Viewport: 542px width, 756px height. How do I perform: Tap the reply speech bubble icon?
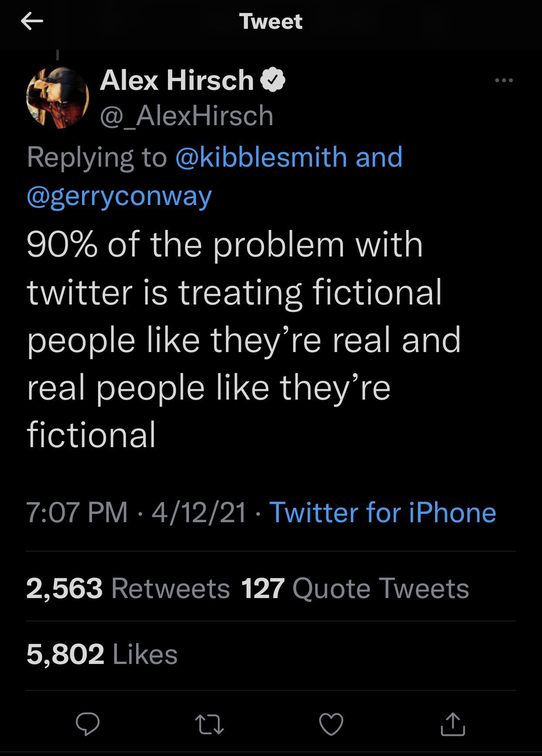click(x=88, y=724)
